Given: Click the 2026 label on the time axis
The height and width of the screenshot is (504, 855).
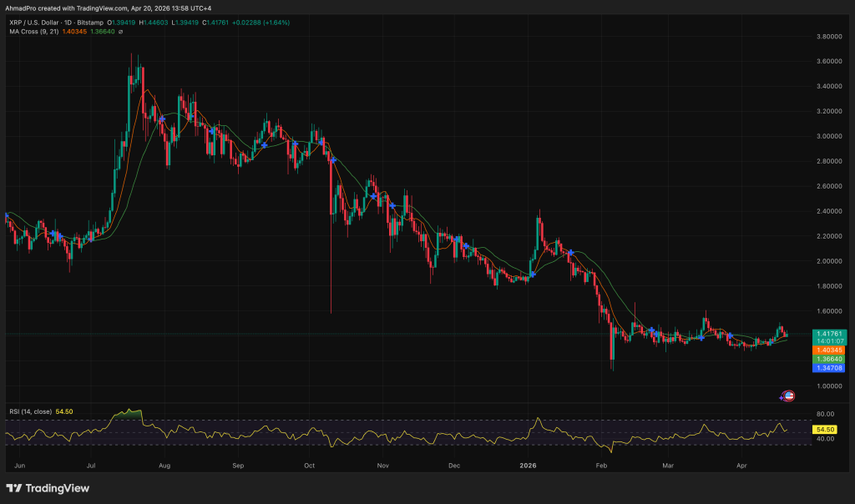Looking at the screenshot, I should click(x=528, y=466).
